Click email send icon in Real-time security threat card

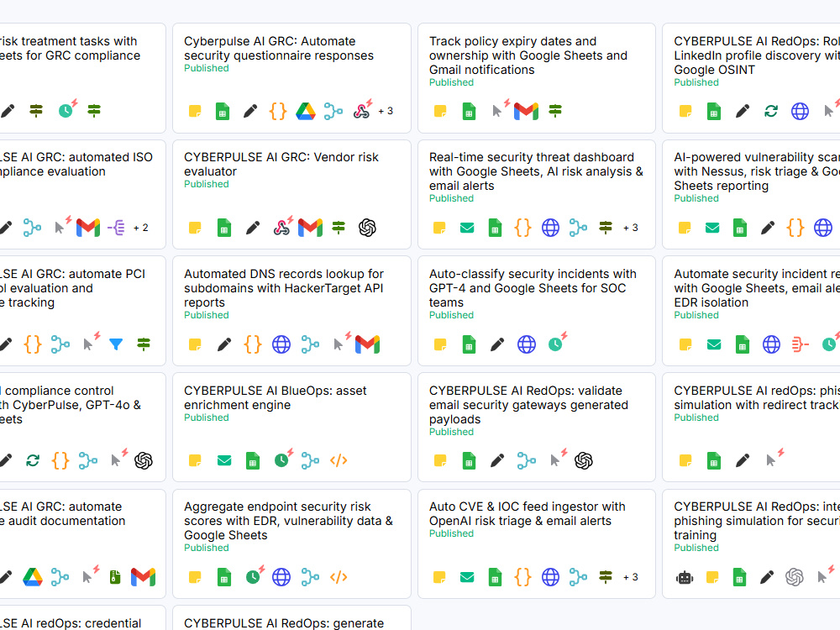click(x=467, y=228)
